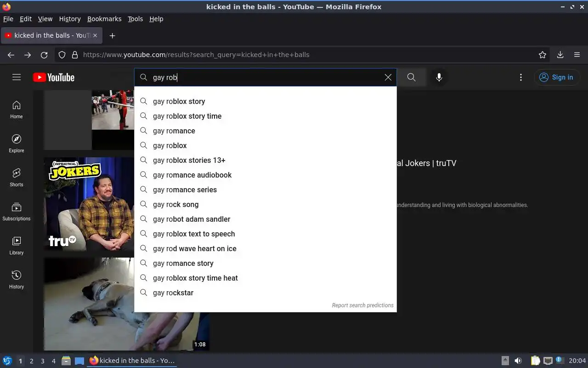Viewport: 588px width, 368px height.
Task: Open the three-dot settings menu
Action: [521, 77]
